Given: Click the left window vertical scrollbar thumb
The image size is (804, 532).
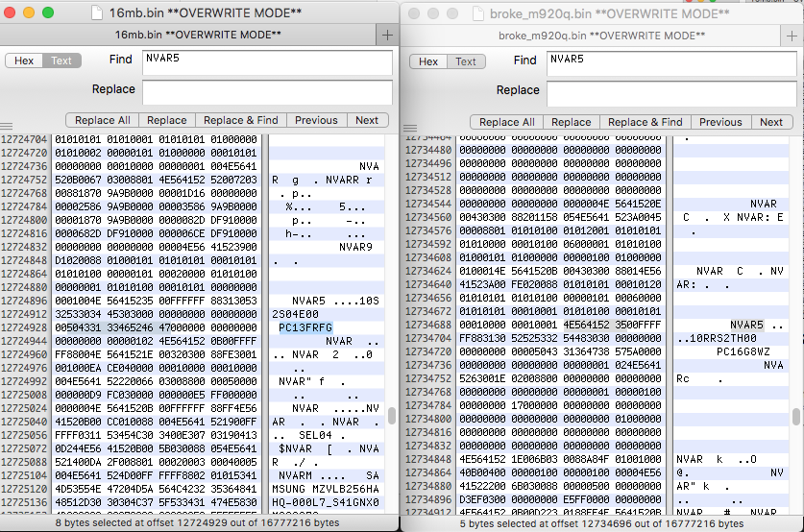Looking at the screenshot, I should (x=391, y=416).
